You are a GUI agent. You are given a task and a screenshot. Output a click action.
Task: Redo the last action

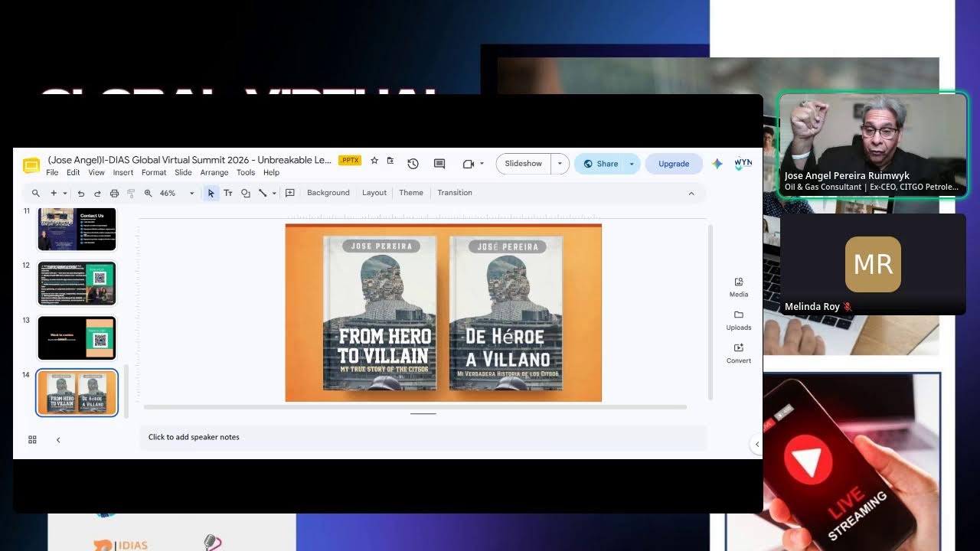(98, 194)
